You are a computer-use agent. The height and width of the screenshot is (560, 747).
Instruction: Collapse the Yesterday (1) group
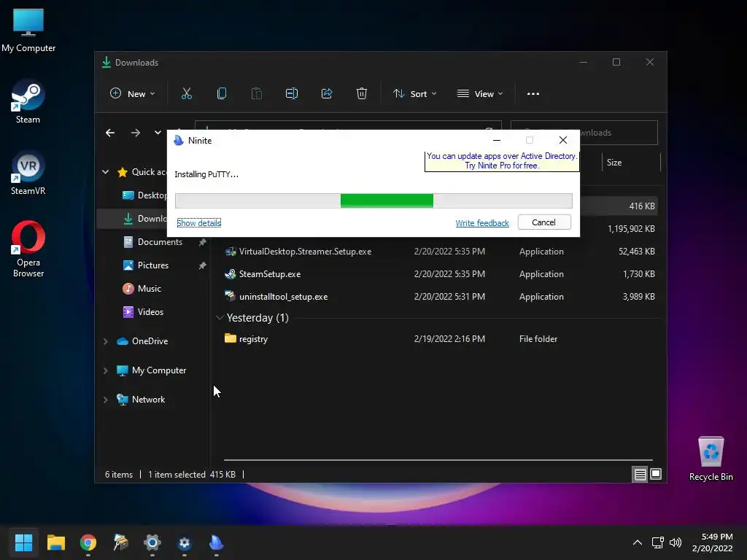pyautogui.click(x=220, y=318)
